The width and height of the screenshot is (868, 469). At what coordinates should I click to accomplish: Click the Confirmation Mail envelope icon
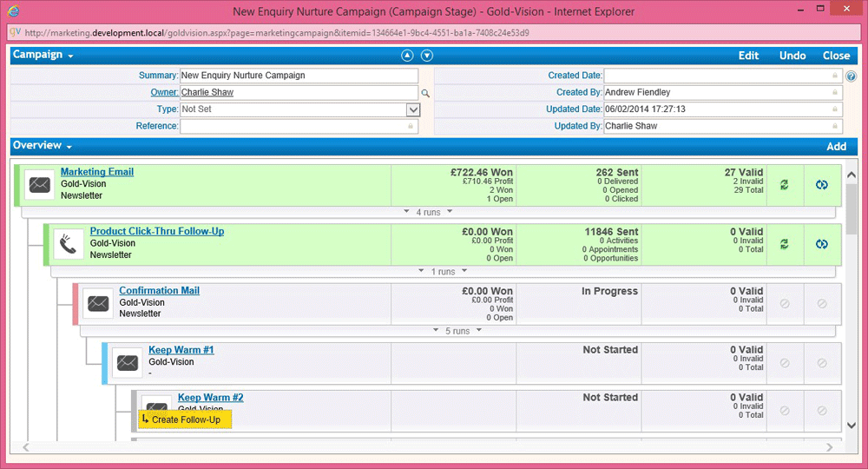click(98, 303)
